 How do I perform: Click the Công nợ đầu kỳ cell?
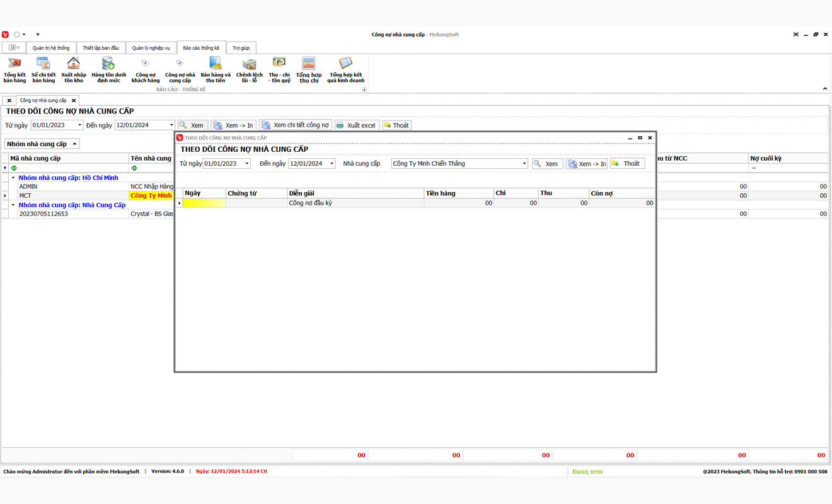coord(356,203)
